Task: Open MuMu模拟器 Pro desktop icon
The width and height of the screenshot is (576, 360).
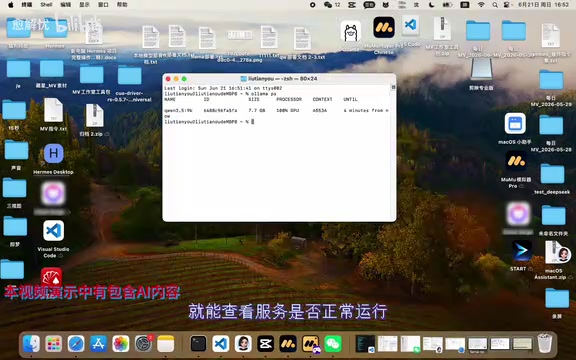Action: [516, 162]
